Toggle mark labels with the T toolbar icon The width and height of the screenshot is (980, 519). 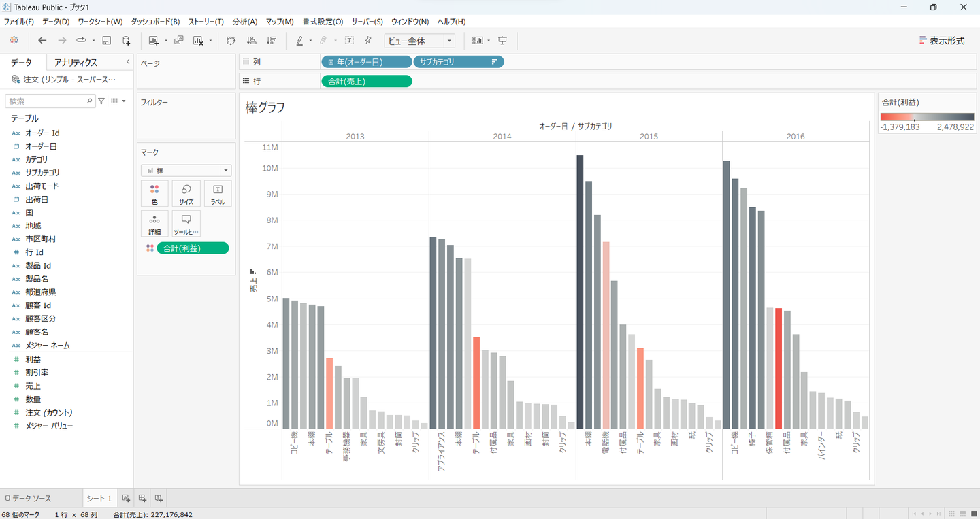pos(349,41)
